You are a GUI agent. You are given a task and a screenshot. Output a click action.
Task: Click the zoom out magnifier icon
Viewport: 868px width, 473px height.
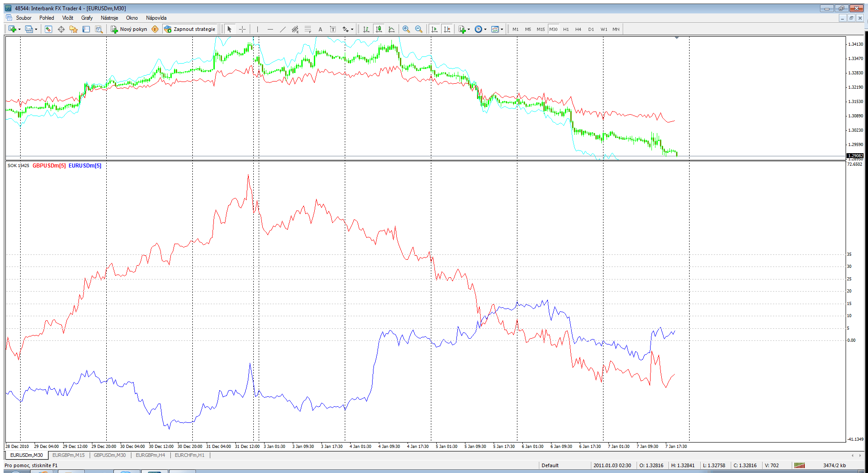point(419,29)
